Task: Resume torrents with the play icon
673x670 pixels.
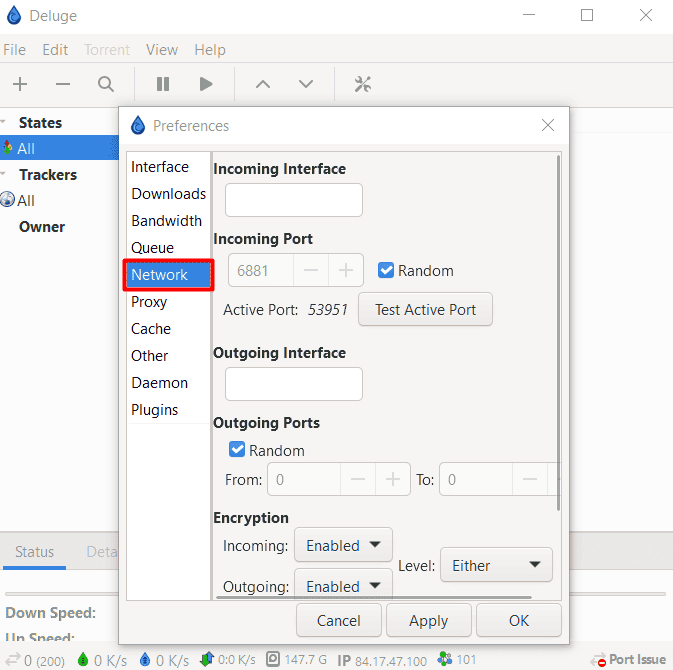Action: (206, 84)
